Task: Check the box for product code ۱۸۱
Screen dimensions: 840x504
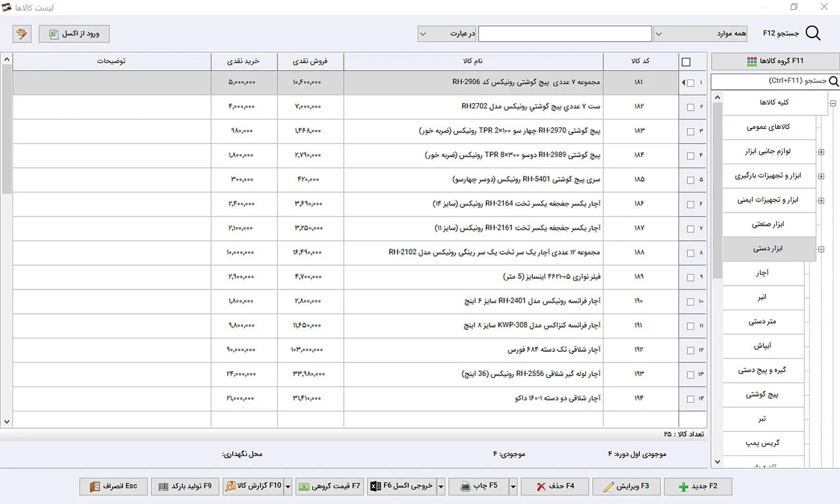Action: tap(690, 83)
